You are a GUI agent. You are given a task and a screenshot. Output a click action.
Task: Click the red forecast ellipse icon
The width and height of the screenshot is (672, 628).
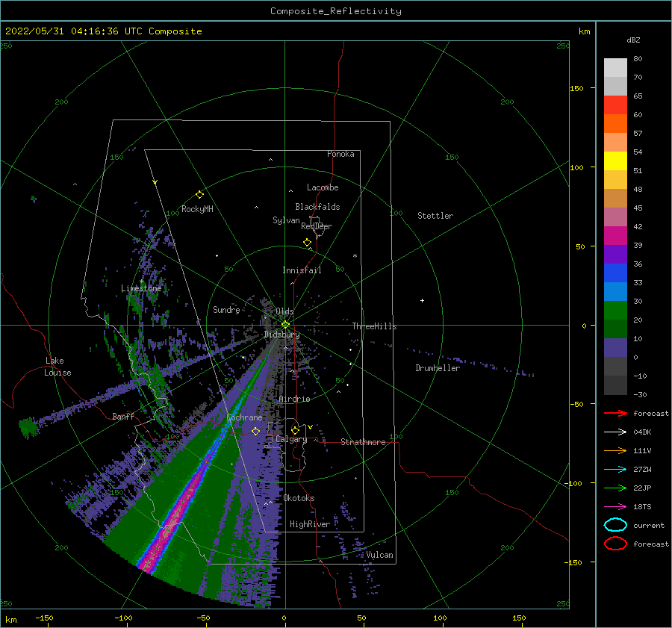tap(615, 544)
